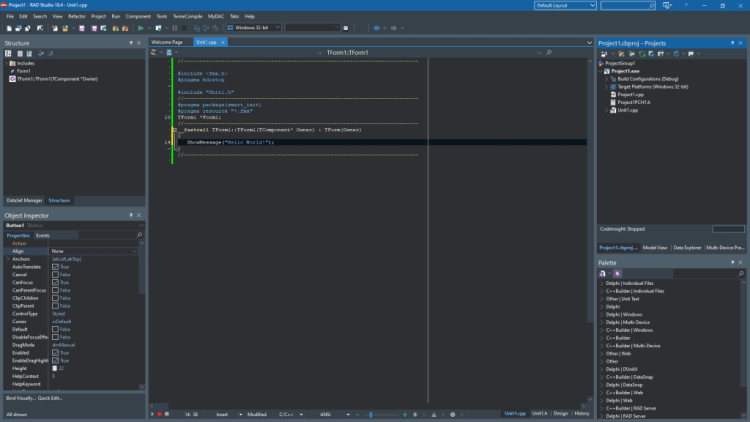Image resolution: width=750 pixels, height=422 pixels.
Task: Toggle the AutoTranslate checkbox
Action: tap(55, 267)
